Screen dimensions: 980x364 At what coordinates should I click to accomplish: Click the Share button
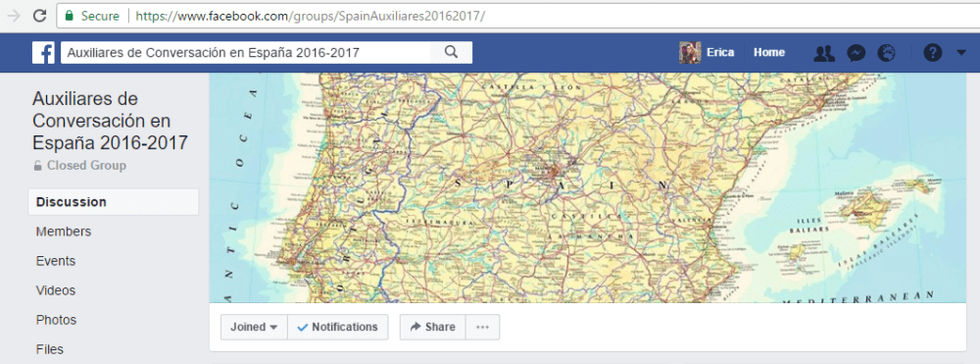(x=432, y=327)
